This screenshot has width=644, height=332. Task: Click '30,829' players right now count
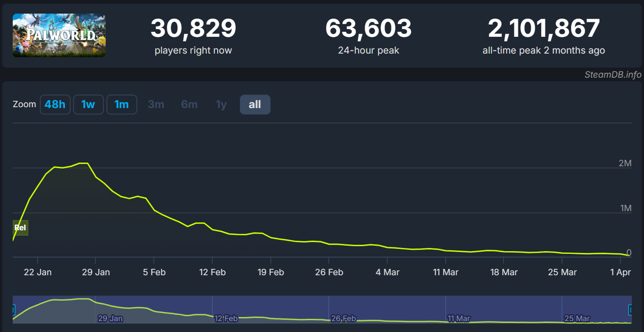pos(193,28)
